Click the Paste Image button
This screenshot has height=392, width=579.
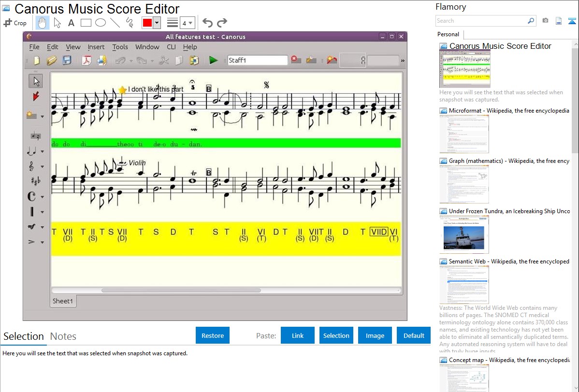[x=375, y=335]
